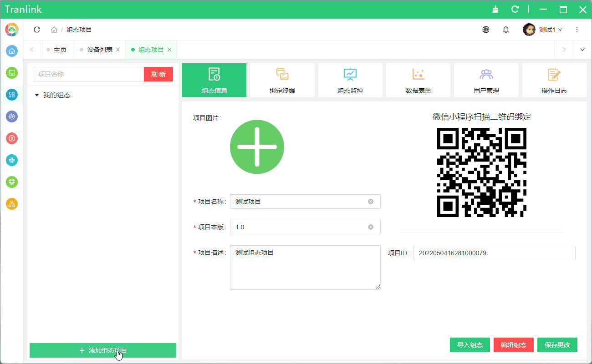Screen dimensions: 592x364
Task: Click the user avatar picture
Action: (529, 30)
